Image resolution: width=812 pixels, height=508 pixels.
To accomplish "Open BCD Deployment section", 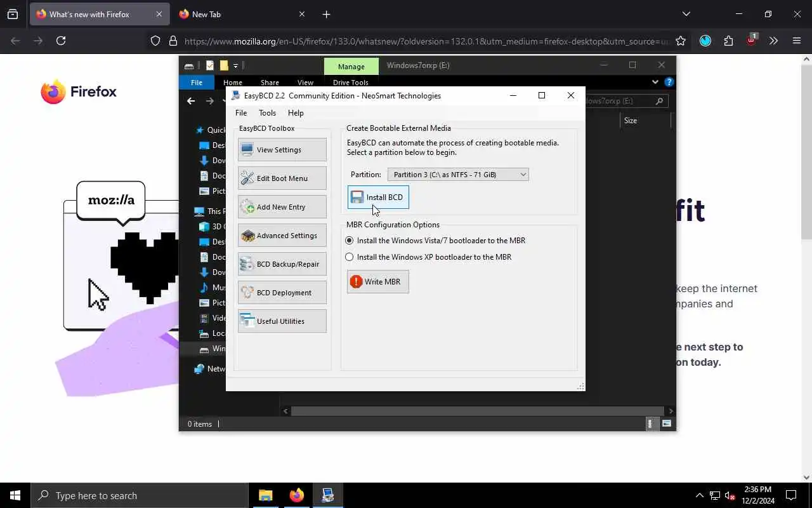I will tap(282, 293).
